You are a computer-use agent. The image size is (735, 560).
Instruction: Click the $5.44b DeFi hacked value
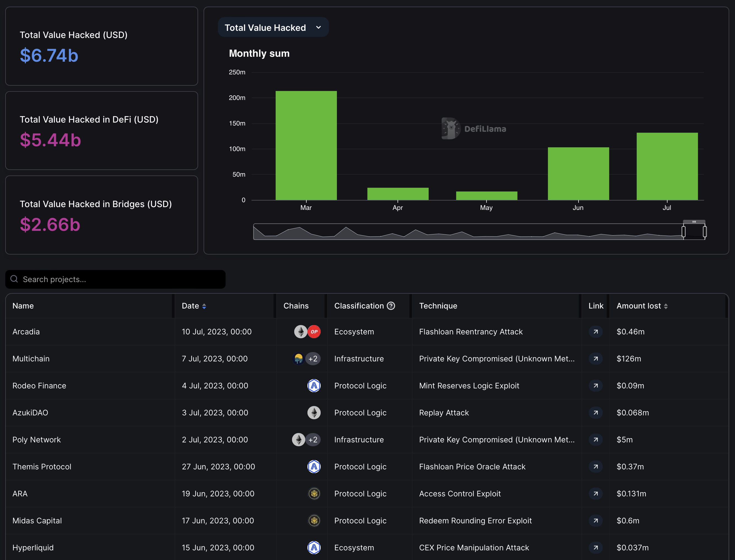(x=50, y=140)
